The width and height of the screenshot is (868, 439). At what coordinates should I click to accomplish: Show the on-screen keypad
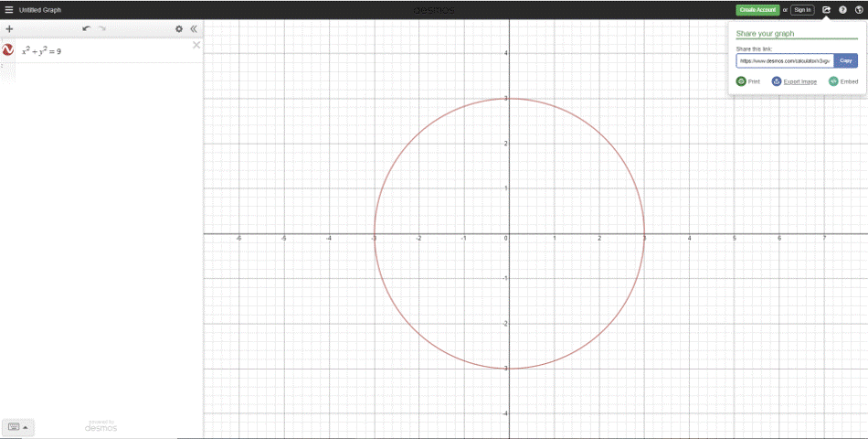click(17, 426)
